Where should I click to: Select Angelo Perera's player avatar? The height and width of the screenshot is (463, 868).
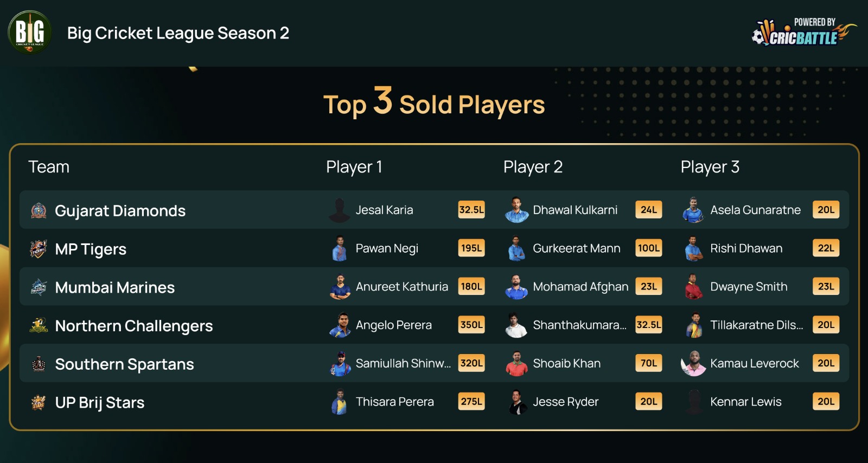(x=340, y=325)
